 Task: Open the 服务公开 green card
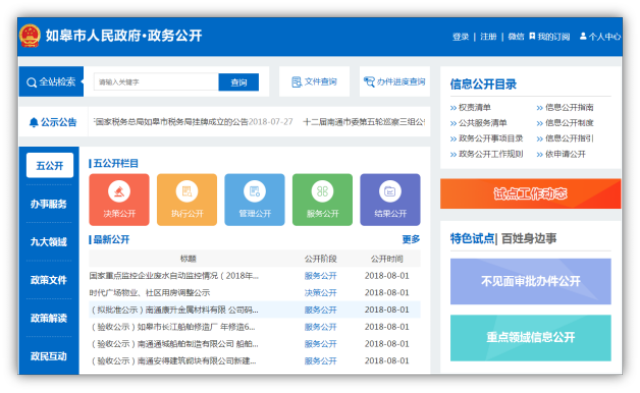pos(322,200)
